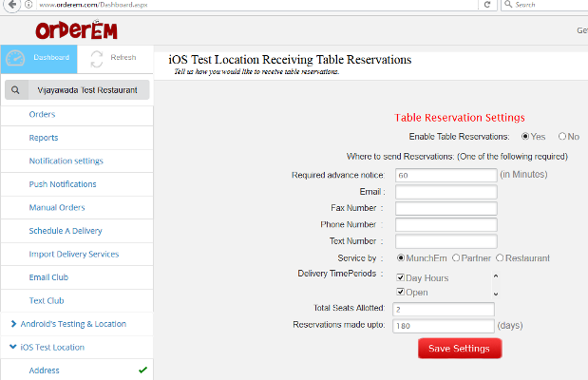Click the OrderEM logo
588x380 pixels.
coord(76,28)
